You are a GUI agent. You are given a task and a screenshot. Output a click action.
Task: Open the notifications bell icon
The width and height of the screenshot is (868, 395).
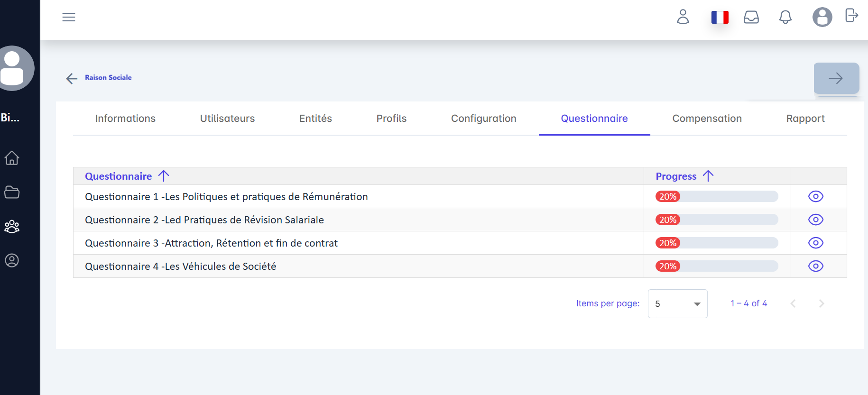click(x=785, y=18)
